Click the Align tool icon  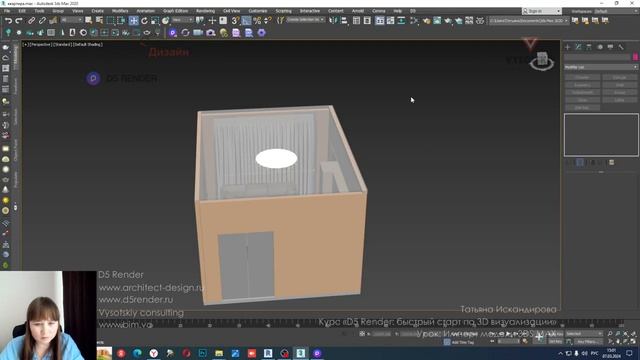344,20
